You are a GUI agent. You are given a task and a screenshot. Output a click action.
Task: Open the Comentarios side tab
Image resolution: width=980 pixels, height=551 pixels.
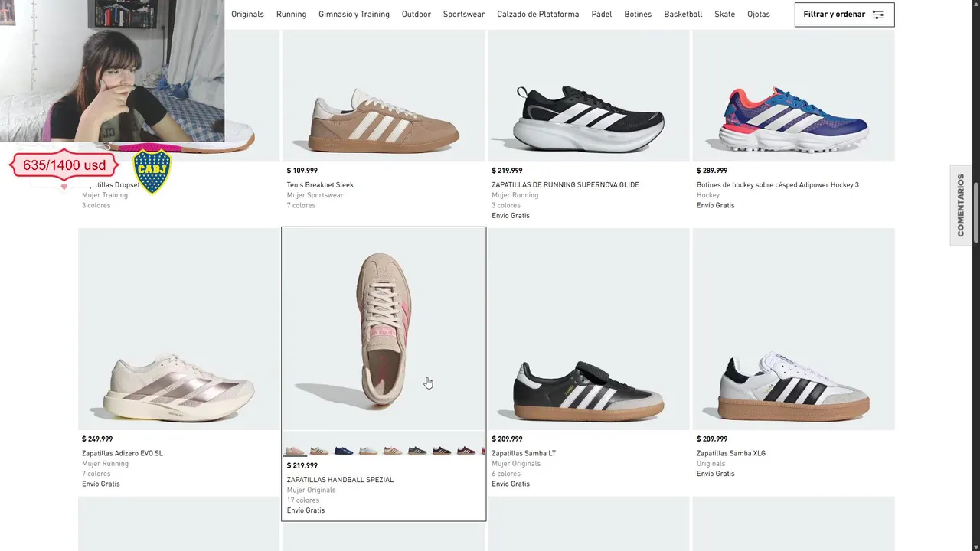coord(961,205)
